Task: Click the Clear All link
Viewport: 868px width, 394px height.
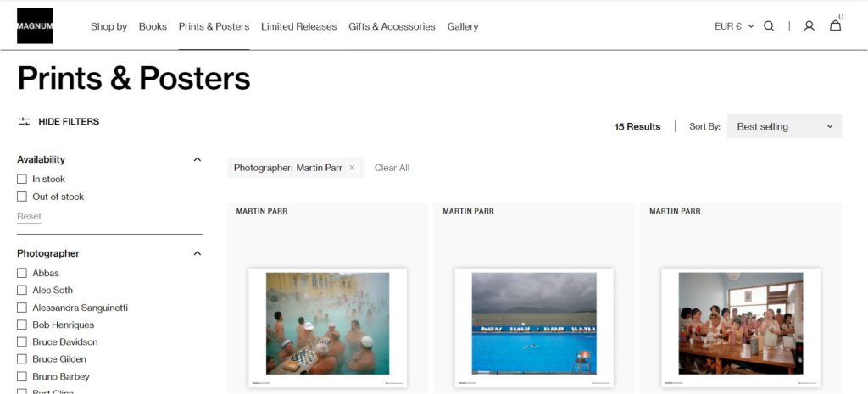Action: click(x=392, y=168)
